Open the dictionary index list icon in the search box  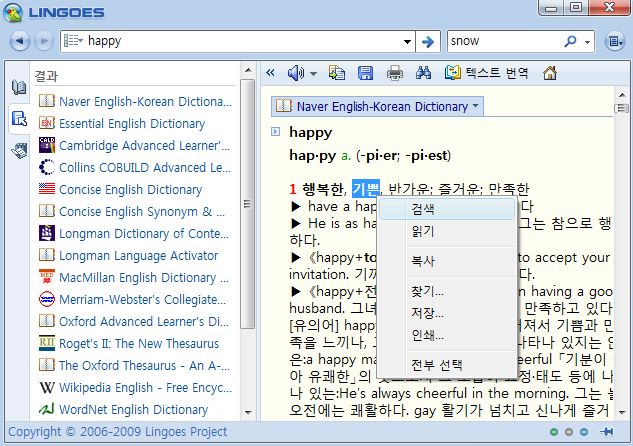pyautogui.click(x=73, y=41)
